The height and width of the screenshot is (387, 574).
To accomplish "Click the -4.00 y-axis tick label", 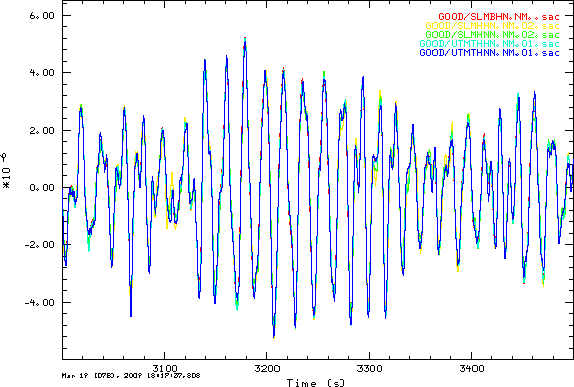I will click(x=39, y=302).
